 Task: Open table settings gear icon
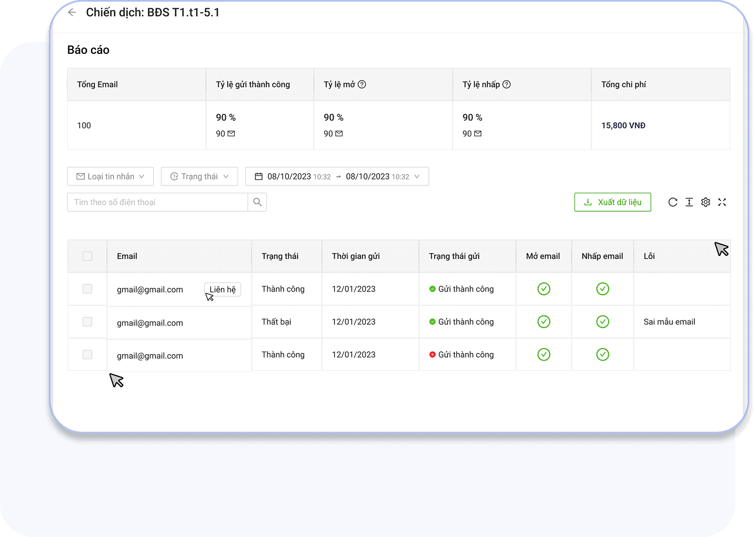click(x=705, y=202)
